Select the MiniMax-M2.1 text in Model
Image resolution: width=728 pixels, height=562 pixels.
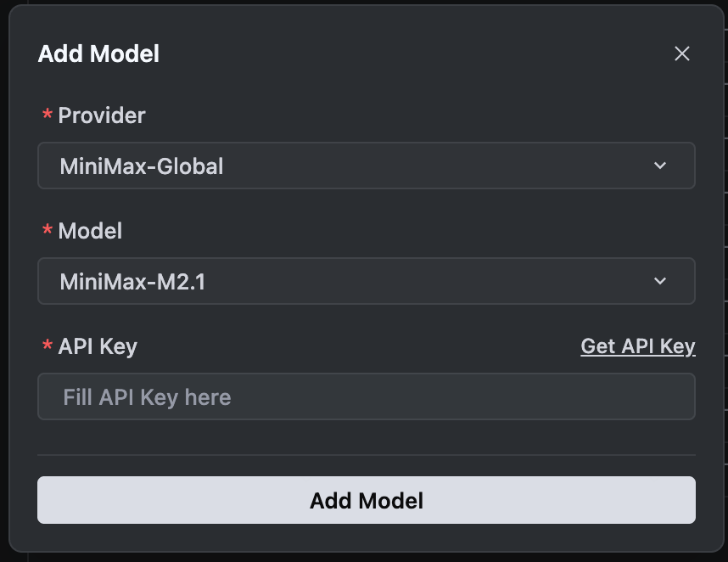click(x=133, y=282)
